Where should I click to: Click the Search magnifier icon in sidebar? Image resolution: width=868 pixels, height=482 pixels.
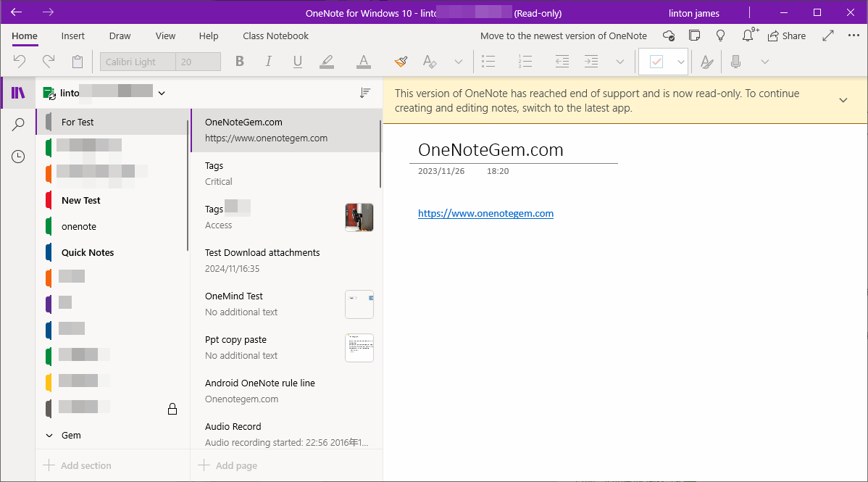(18, 125)
